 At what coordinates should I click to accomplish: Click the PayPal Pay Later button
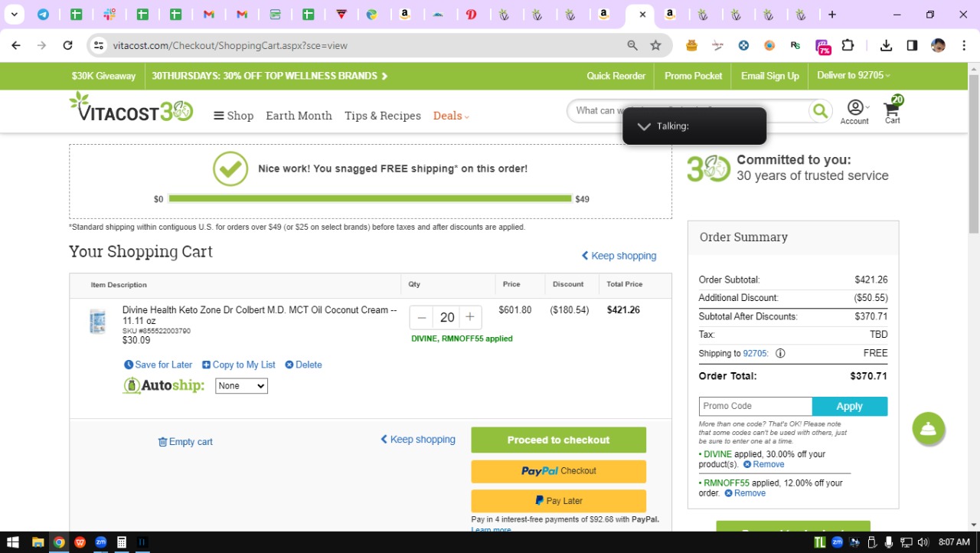tap(558, 501)
